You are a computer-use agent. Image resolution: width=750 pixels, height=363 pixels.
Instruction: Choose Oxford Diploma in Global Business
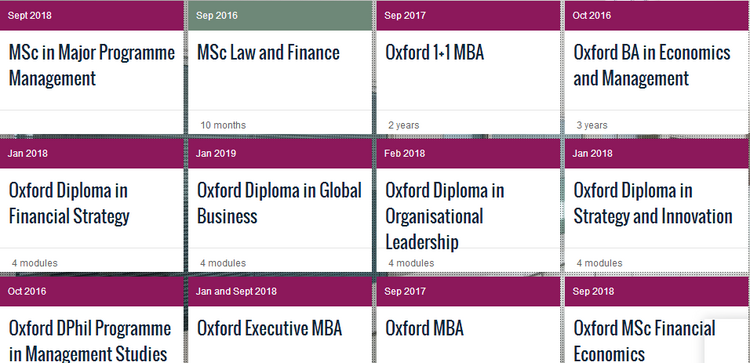point(279,203)
